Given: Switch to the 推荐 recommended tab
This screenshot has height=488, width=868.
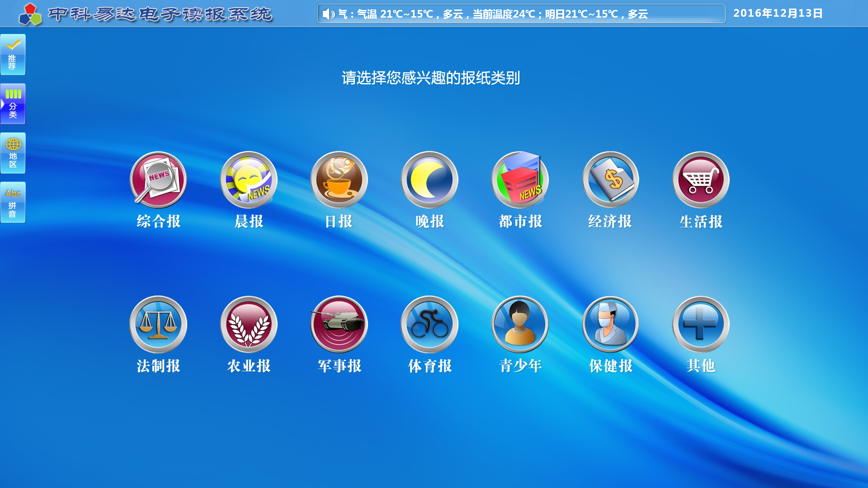Looking at the screenshot, I should pos(13,55).
